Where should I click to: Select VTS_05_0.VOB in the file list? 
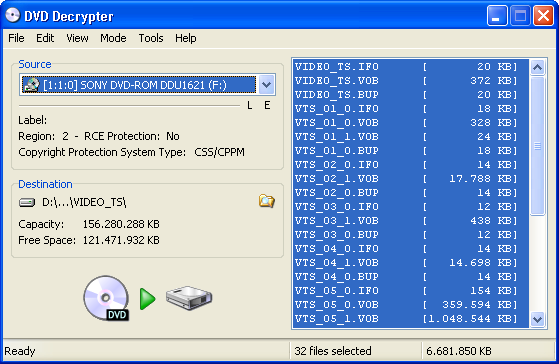click(410, 305)
